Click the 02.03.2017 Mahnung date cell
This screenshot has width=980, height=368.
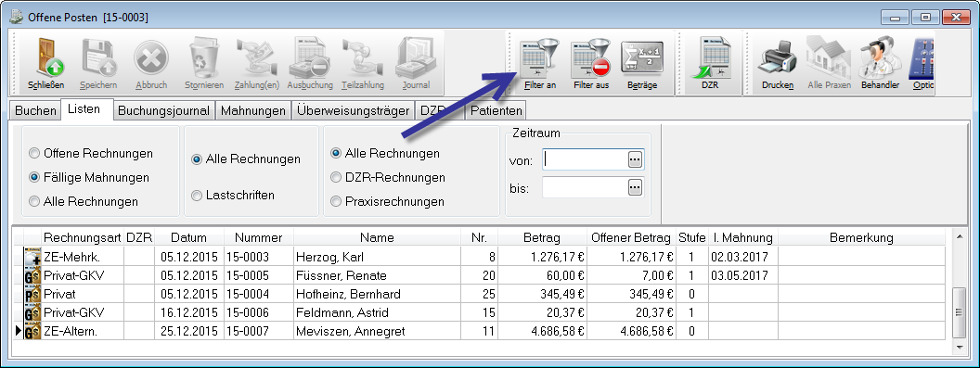pyautogui.click(x=742, y=257)
